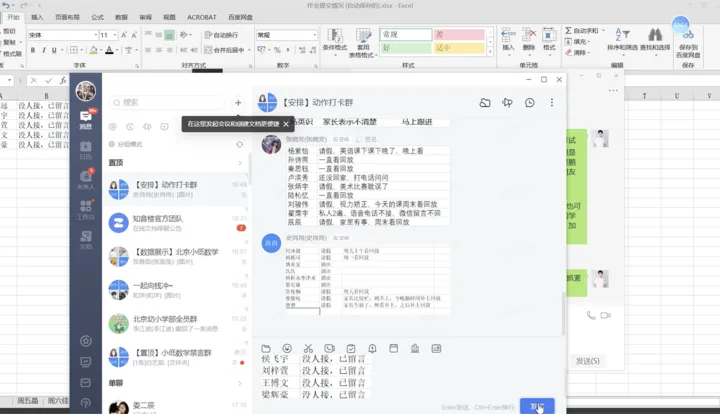Image resolution: width=720 pixels, height=414 pixels.
Task: Toggle 分组模式 group mode
Action: [126, 144]
